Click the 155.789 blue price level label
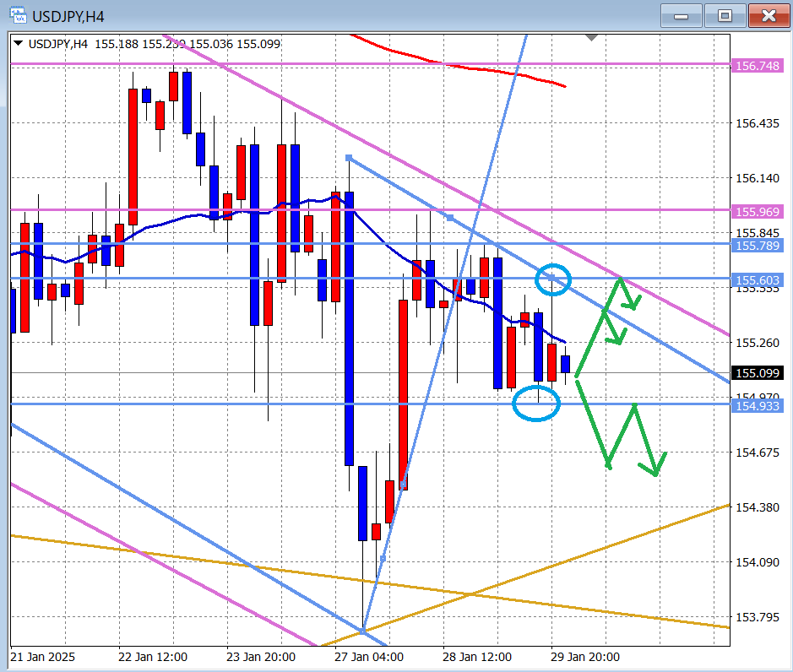Viewport: 793px width, 672px height. click(x=757, y=245)
